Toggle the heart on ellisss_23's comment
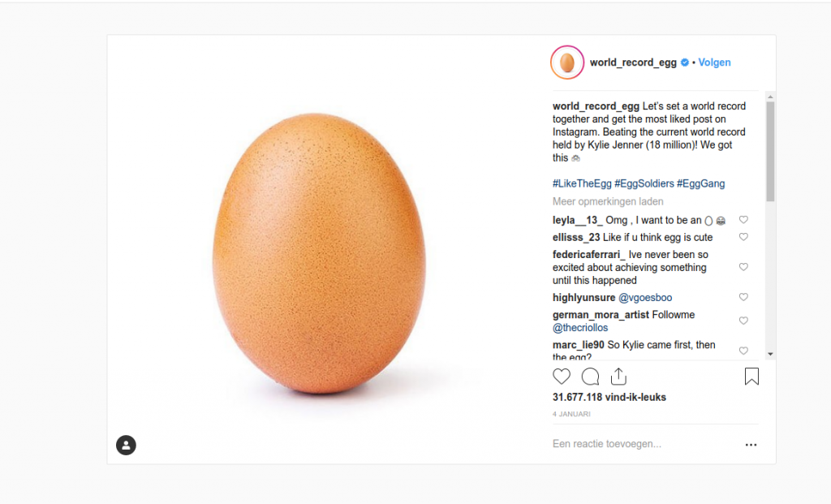The height and width of the screenshot is (504, 831). click(x=743, y=236)
